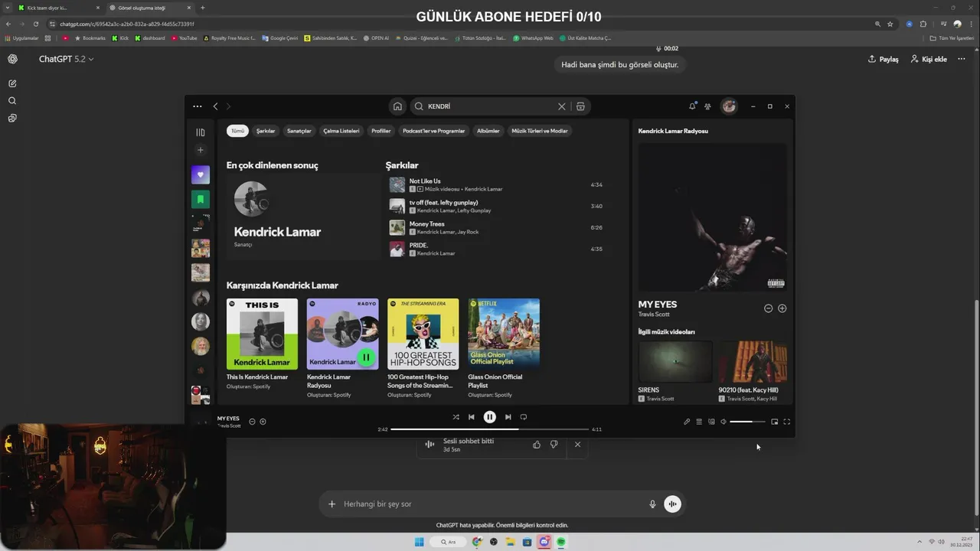Image resolution: width=980 pixels, height=551 pixels.
Task: Focus the Herhangi bir şey sor field
Action: coord(490,504)
